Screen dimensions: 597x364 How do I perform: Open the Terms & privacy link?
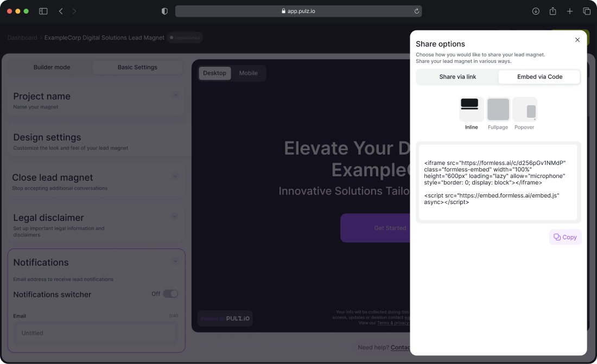(x=392, y=323)
